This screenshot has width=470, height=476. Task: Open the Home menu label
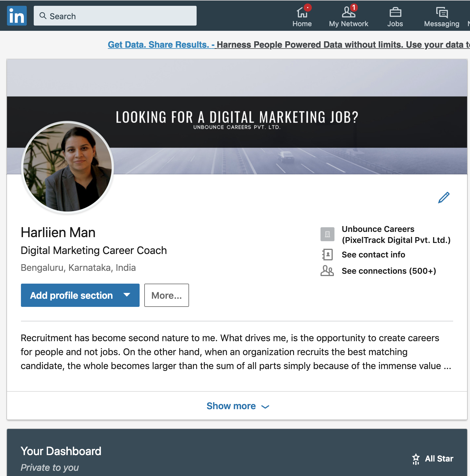tap(302, 24)
